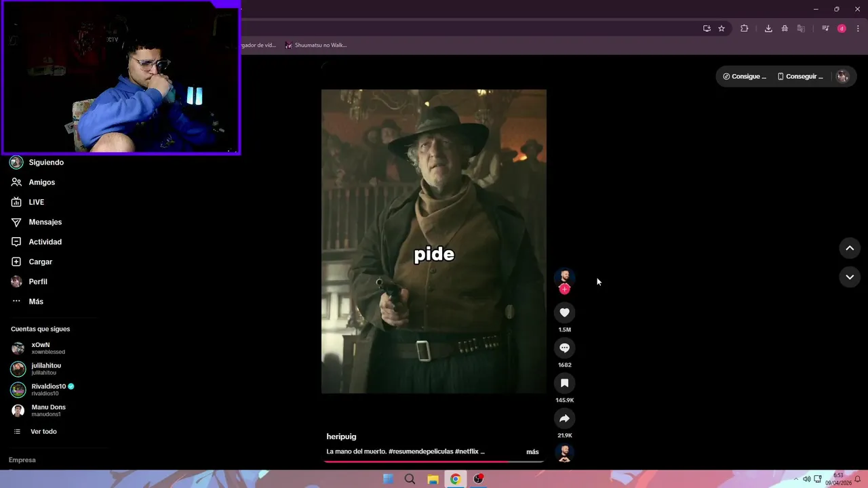
Task: Switch to Chrome on the taskbar
Action: tap(455, 479)
